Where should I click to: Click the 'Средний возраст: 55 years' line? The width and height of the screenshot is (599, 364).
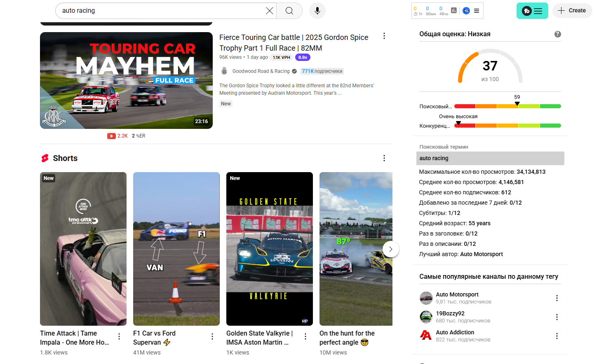click(x=455, y=223)
